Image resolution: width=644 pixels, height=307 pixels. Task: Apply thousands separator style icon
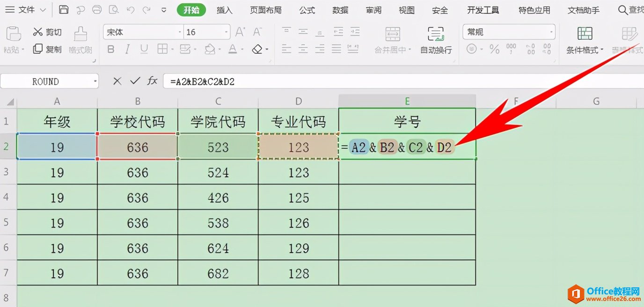512,49
